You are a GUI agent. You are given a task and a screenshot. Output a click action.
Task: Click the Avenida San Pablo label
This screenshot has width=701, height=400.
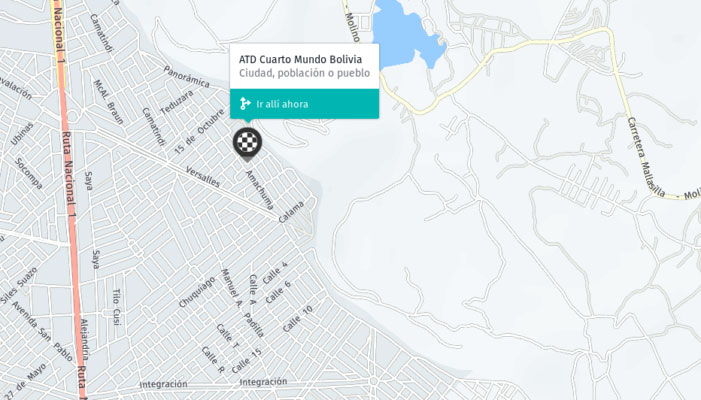(x=42, y=331)
